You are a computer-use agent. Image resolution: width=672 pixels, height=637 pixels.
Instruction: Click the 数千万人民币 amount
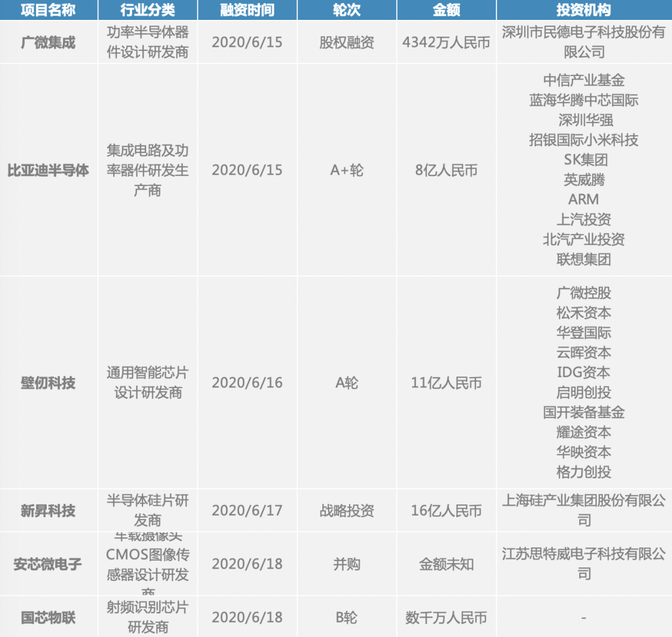tap(446, 617)
